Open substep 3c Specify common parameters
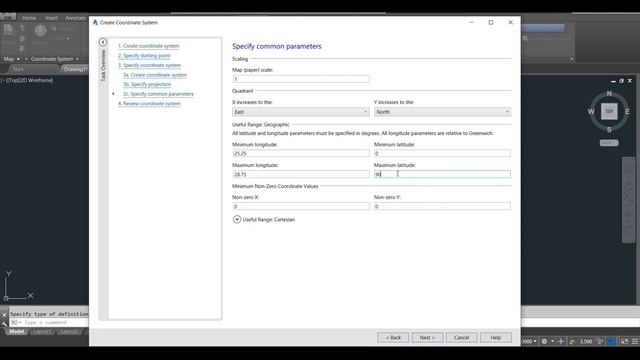This screenshot has width=640, height=360. click(x=158, y=94)
